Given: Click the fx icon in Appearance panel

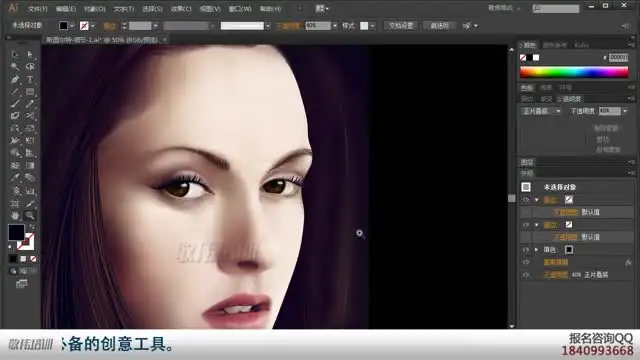Looking at the screenshot, I should pos(628,263).
